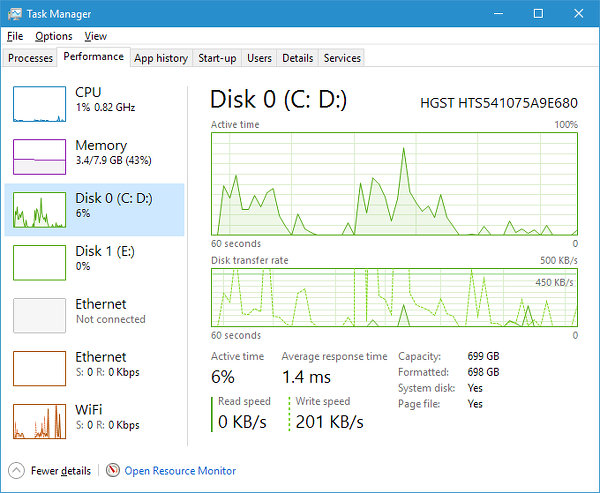Click Fewer details button text
The height and width of the screenshot is (493, 600).
[x=61, y=471]
